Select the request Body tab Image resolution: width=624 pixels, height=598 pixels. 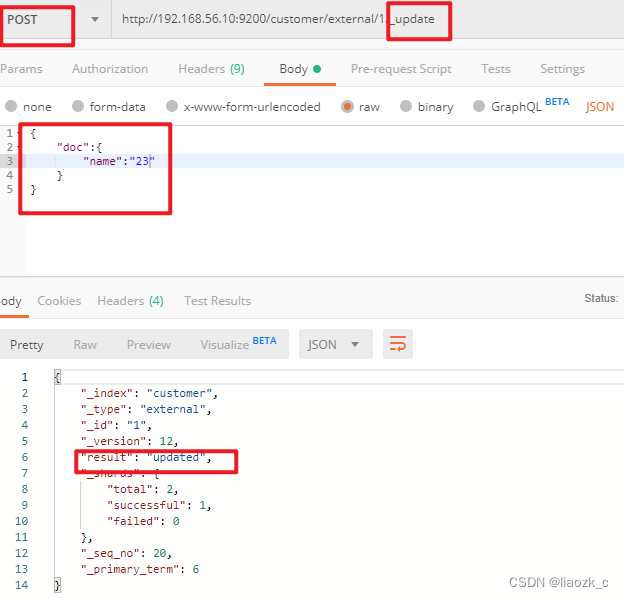300,69
